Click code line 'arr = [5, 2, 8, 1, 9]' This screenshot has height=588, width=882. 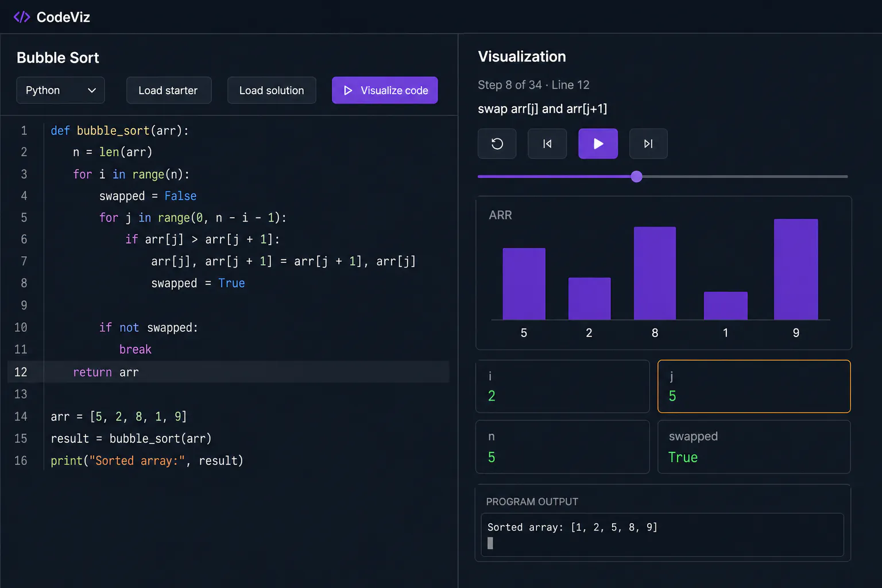point(118,416)
